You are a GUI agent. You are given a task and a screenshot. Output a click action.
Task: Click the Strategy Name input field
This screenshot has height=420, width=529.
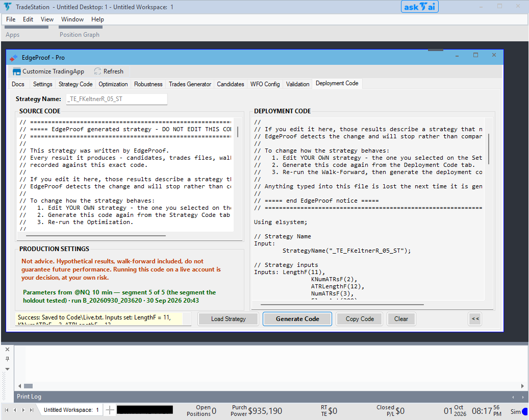117,99
